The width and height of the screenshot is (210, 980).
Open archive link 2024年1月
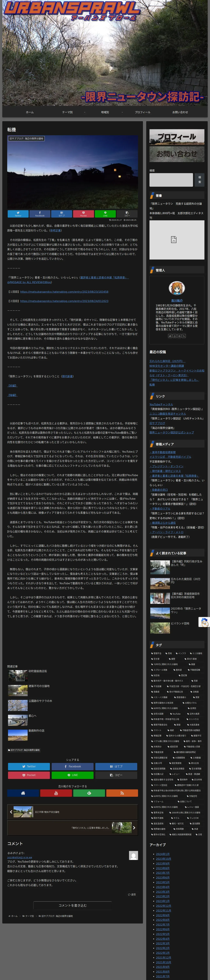pyautogui.click(x=162, y=854)
